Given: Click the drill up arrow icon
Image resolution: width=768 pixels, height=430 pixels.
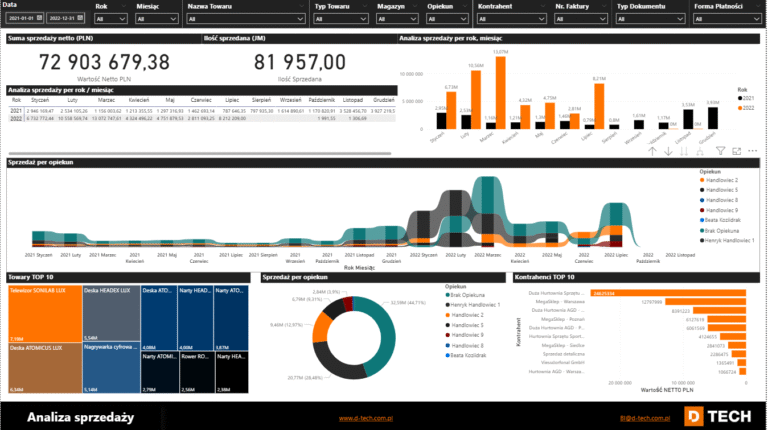Looking at the screenshot, I should [x=653, y=151].
